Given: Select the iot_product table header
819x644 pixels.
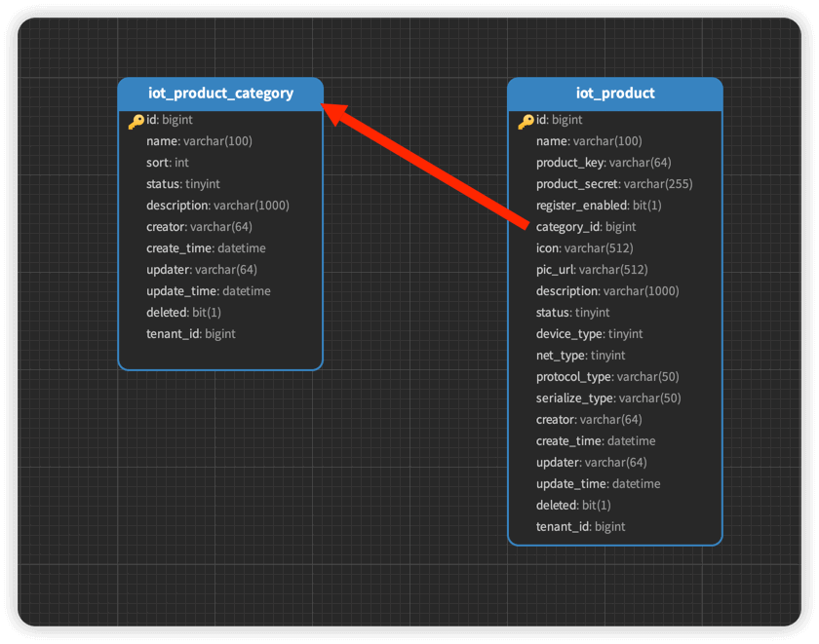Looking at the screenshot, I should pos(615,94).
